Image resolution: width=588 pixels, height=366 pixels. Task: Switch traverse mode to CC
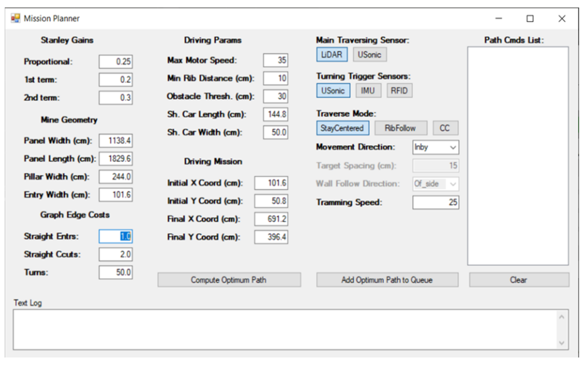point(445,128)
